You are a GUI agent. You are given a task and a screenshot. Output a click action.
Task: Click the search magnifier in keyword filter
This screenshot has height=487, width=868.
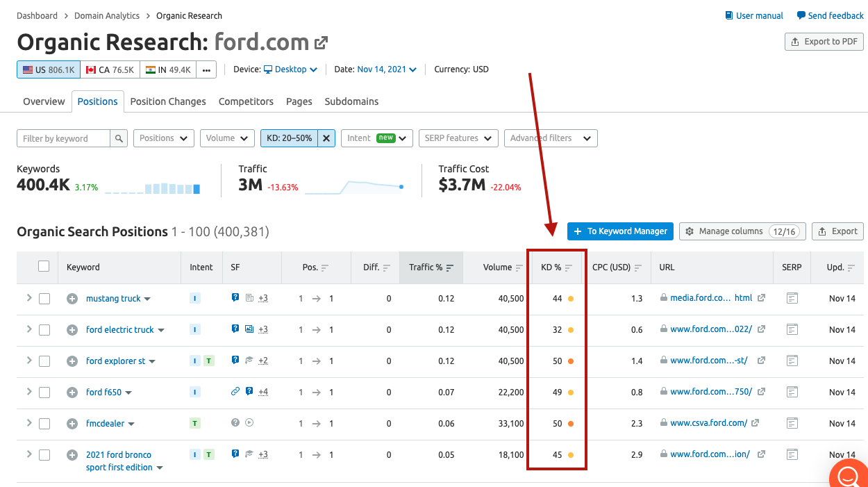[x=119, y=138]
